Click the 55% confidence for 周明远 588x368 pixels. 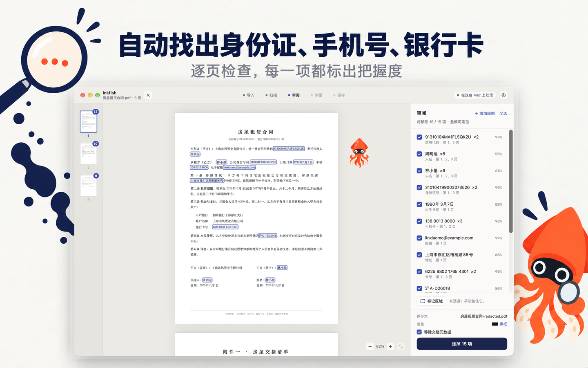499,154
